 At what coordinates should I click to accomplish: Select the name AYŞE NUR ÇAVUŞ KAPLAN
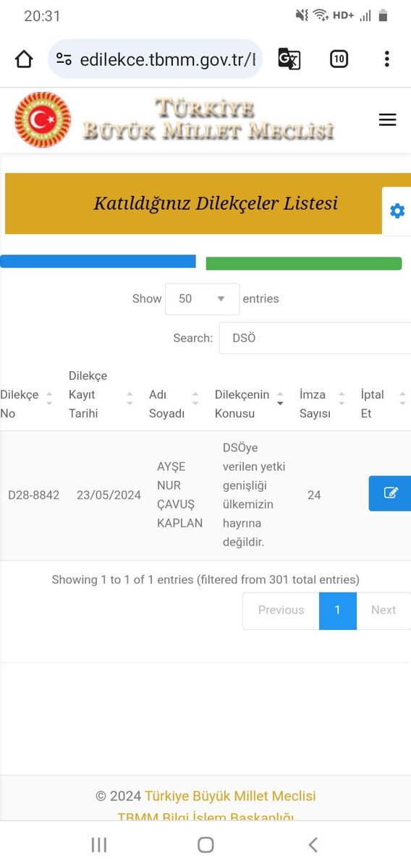[x=179, y=495]
